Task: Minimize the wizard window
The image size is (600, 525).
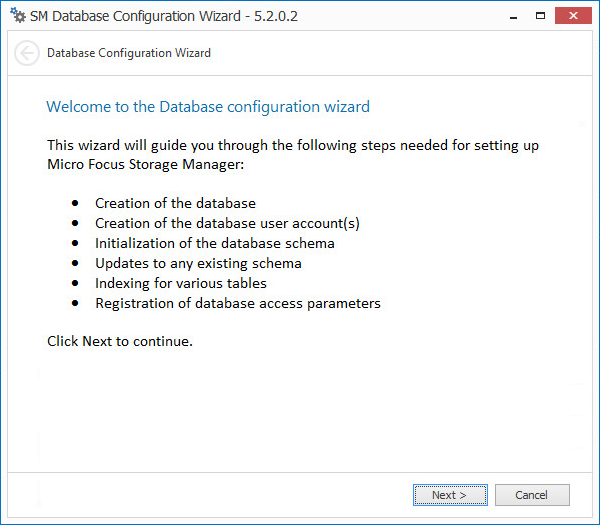Action: 510,15
